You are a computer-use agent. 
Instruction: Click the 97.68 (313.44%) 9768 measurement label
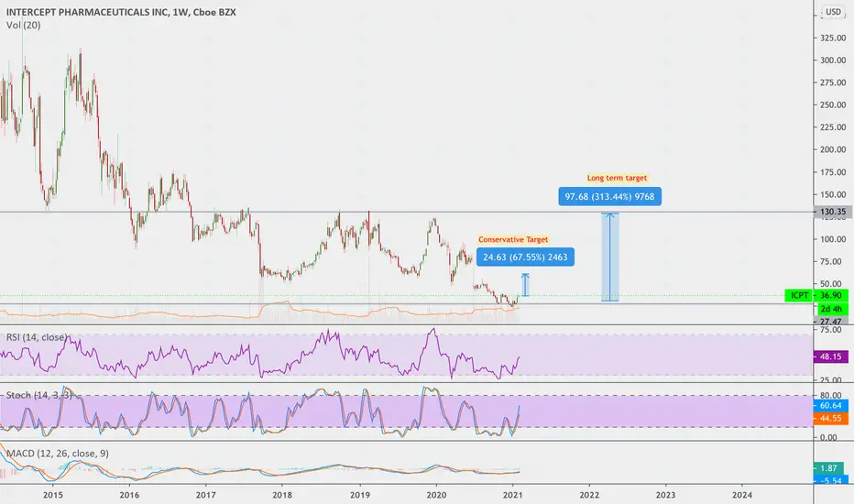[x=609, y=197]
